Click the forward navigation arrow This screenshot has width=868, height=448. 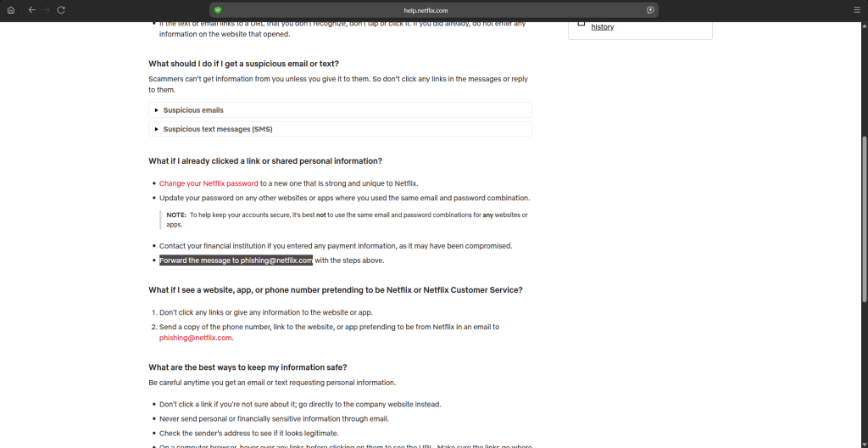coord(46,9)
